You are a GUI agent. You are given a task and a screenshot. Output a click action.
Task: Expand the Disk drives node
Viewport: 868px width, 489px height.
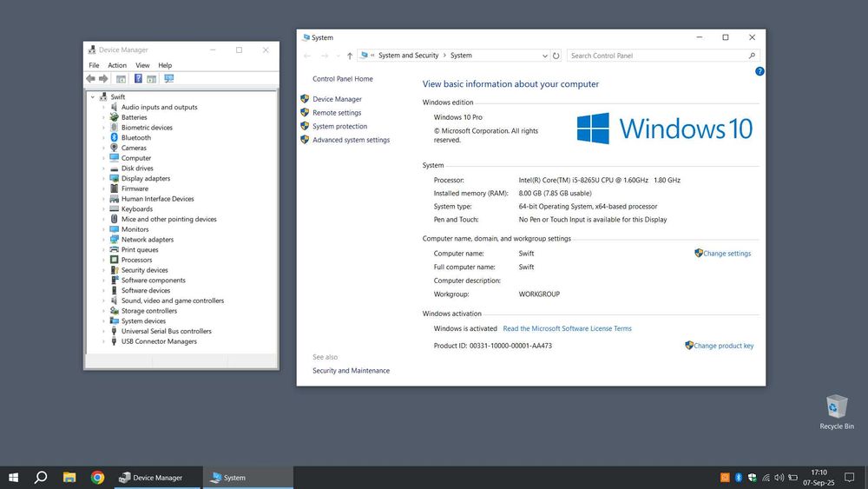(103, 169)
